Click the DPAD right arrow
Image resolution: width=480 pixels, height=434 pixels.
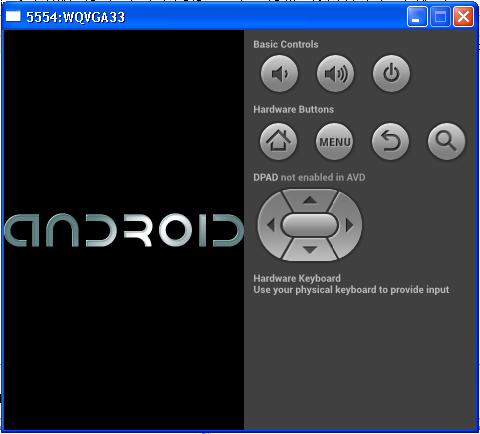pyautogui.click(x=349, y=225)
